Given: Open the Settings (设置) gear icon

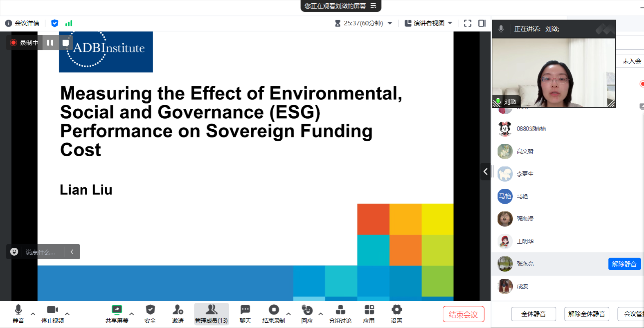Looking at the screenshot, I should [396, 310].
